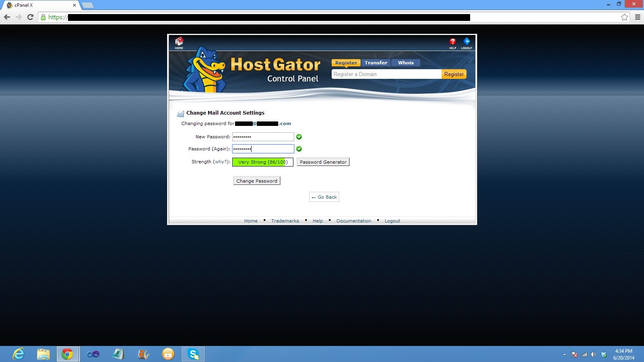This screenshot has width=644, height=362.
Task: Open the notepad-style app in taskbar
Action: (x=118, y=354)
